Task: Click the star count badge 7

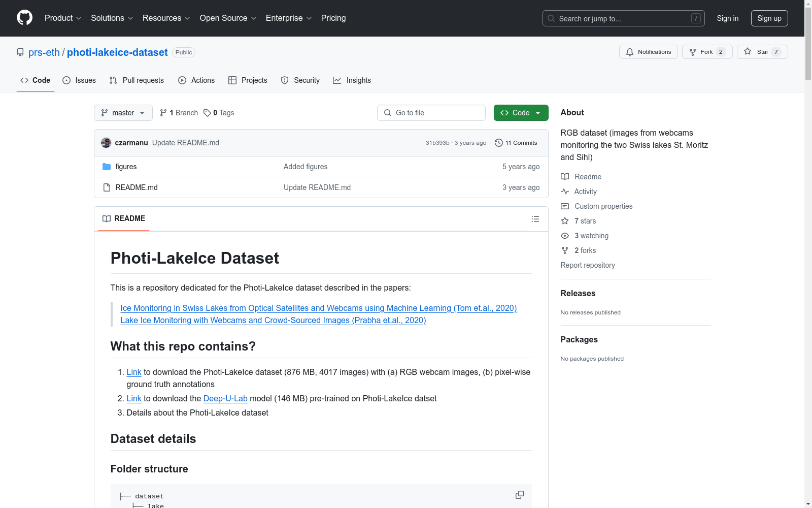Action: [776, 52]
